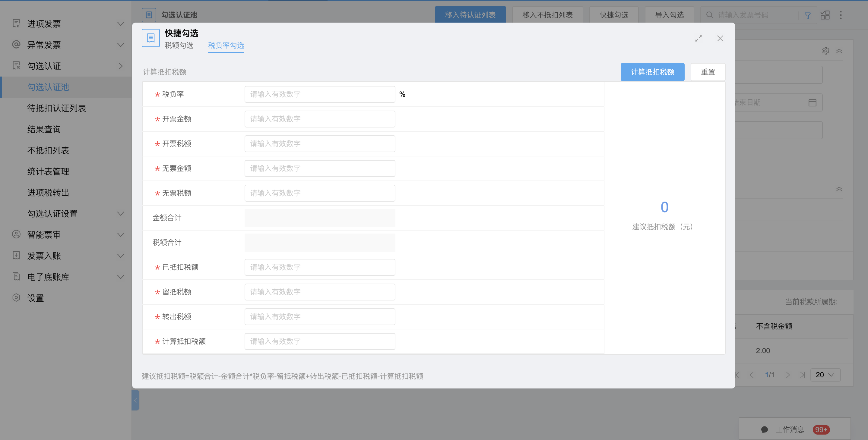Go to next page in pagination
This screenshot has width=868, height=440.
pos(788,375)
